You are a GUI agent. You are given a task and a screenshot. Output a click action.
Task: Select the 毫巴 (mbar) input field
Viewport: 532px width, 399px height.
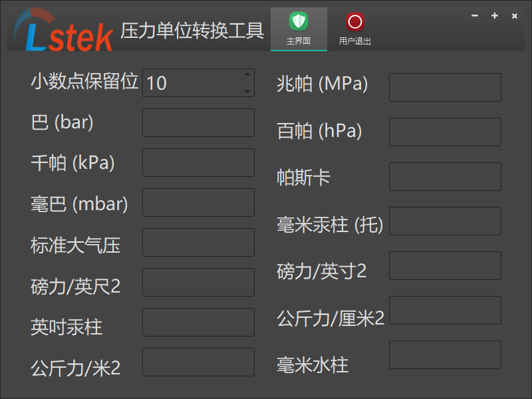(x=198, y=202)
